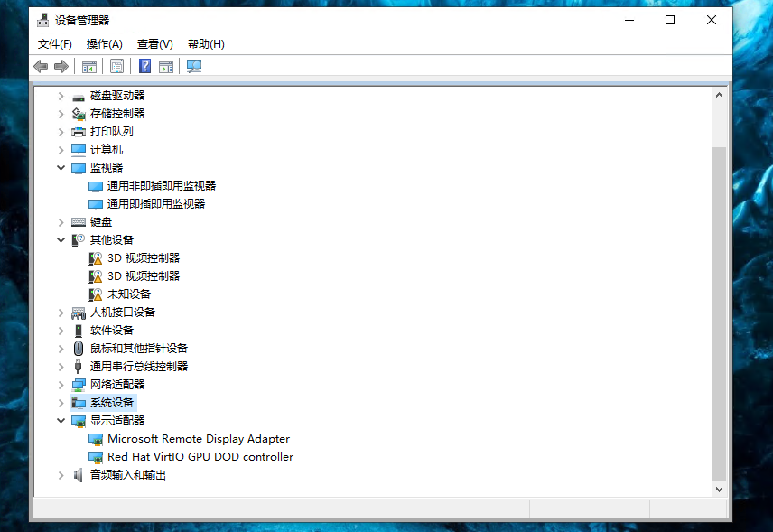Screen dimensions: 773x532
Task: Collapse the 监视器 category
Action: click(61, 168)
